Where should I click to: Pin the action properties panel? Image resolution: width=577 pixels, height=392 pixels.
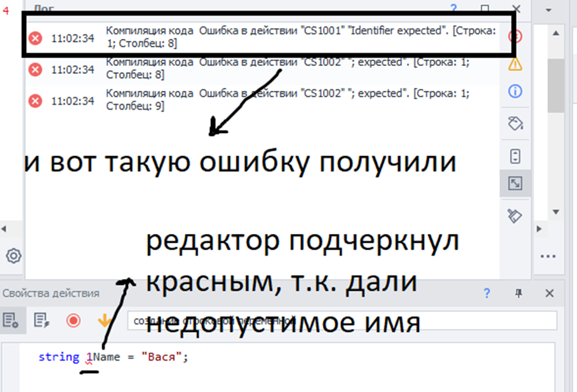tap(519, 293)
